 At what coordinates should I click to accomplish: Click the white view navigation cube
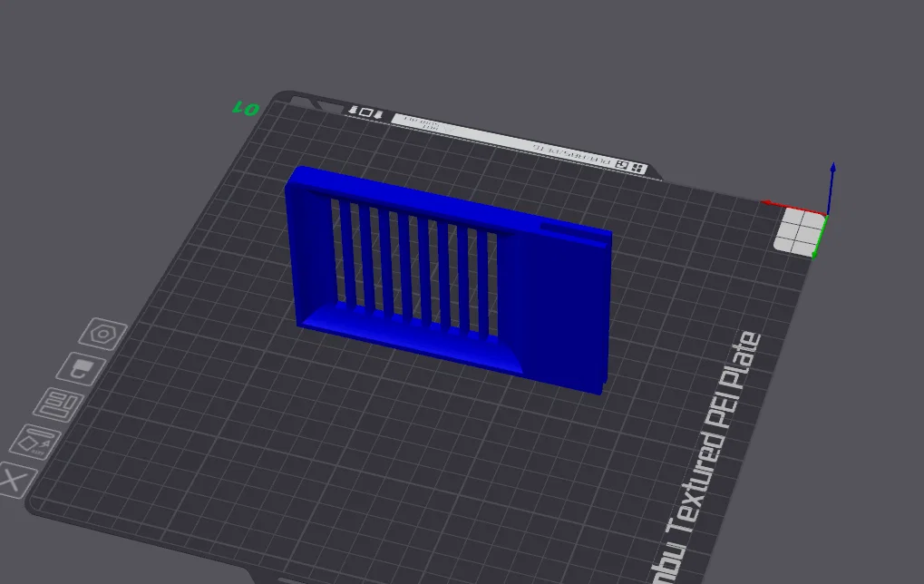pyautogui.click(x=801, y=233)
